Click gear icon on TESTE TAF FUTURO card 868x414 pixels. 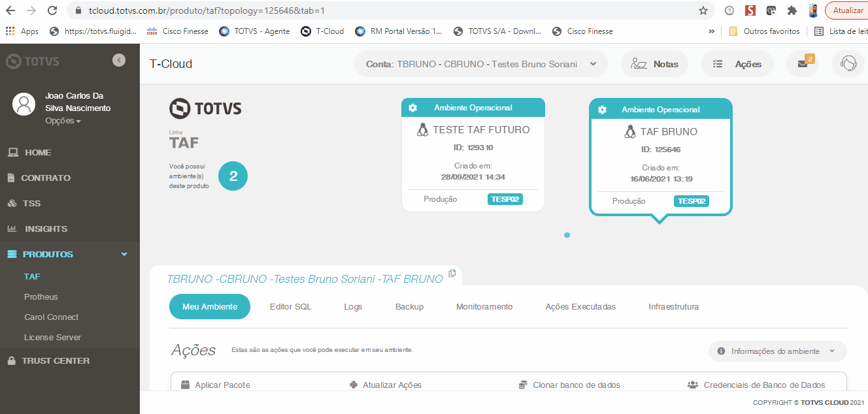click(412, 108)
